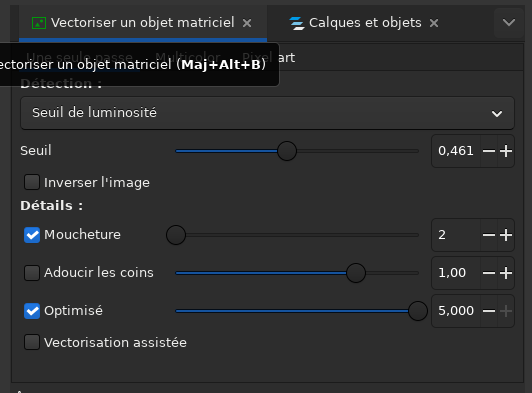This screenshot has width=532, height=393.
Task: Select the Pixel art sub-tab
Action: (x=268, y=58)
